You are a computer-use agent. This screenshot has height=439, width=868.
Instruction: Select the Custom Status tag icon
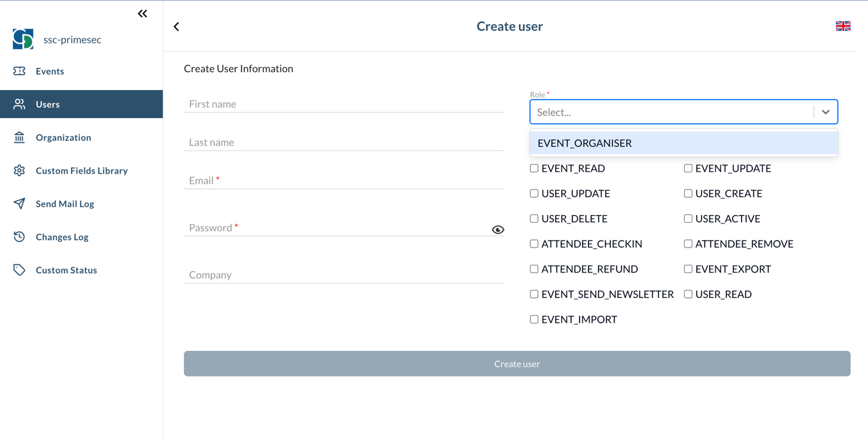click(20, 270)
